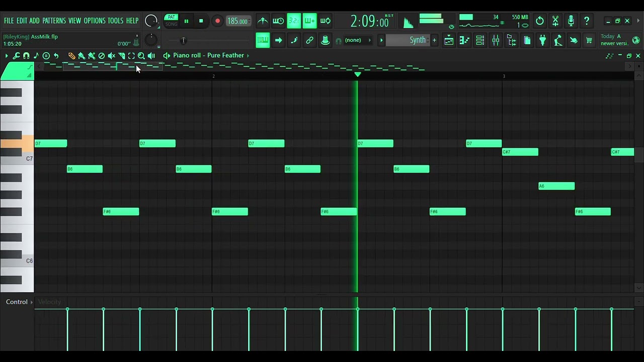Click the microphone one-click recording icon
The width and height of the screenshot is (644, 362).
pyautogui.click(x=571, y=21)
